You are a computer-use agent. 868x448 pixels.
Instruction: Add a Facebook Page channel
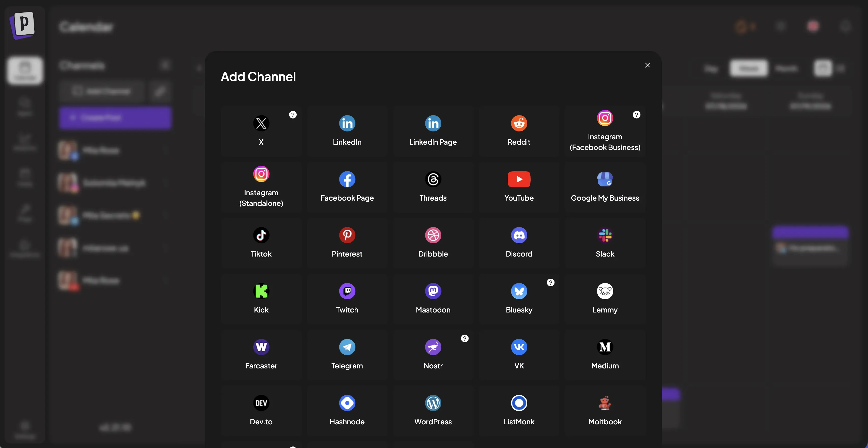(347, 187)
